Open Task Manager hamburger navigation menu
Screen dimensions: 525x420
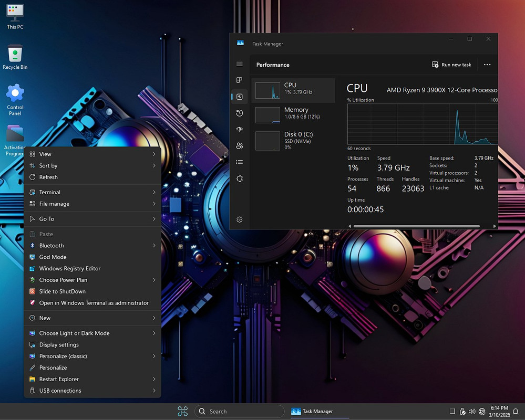[x=240, y=64]
